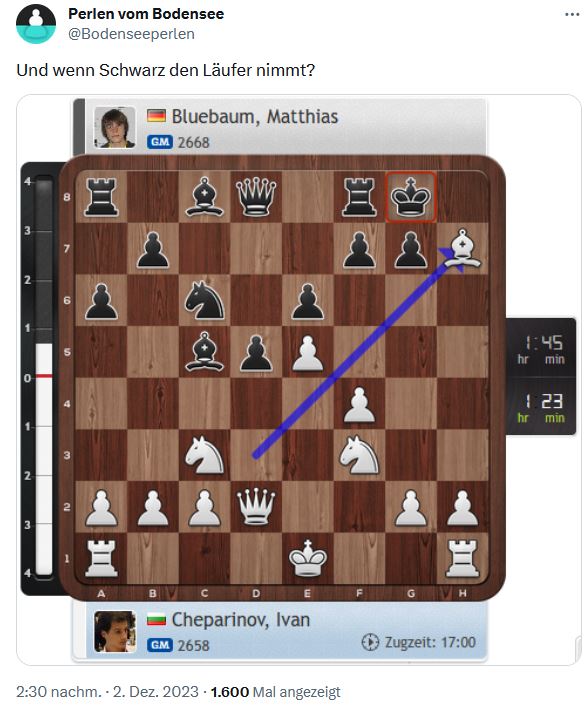Open the tweet's three-dot more menu
Viewport: 585px width, 710px height.
(572, 15)
